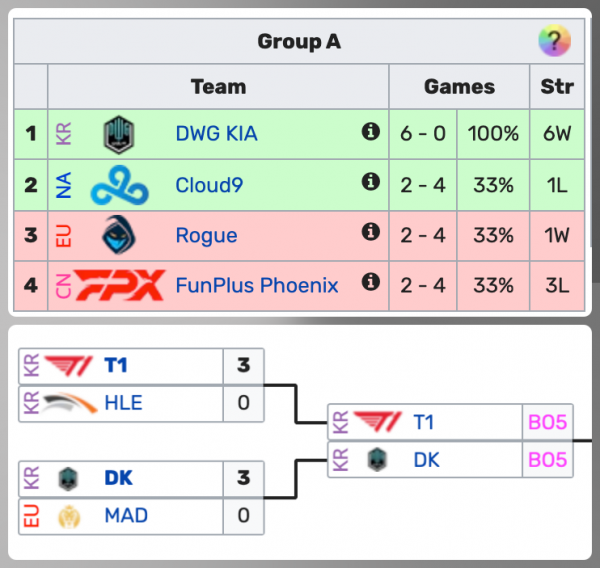Click bold DK in the lower semifinal
The height and width of the screenshot is (568, 600).
119,478
